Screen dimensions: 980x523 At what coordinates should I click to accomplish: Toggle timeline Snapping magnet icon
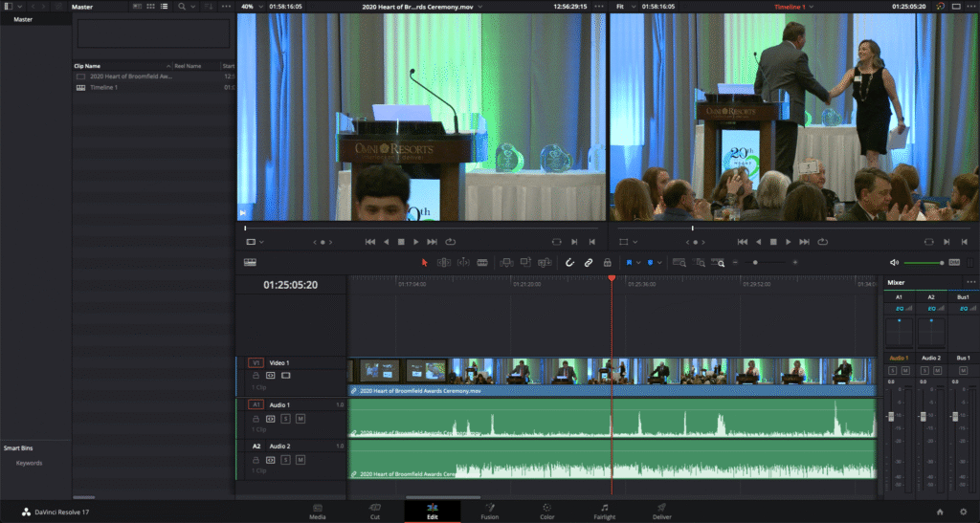[x=569, y=263]
